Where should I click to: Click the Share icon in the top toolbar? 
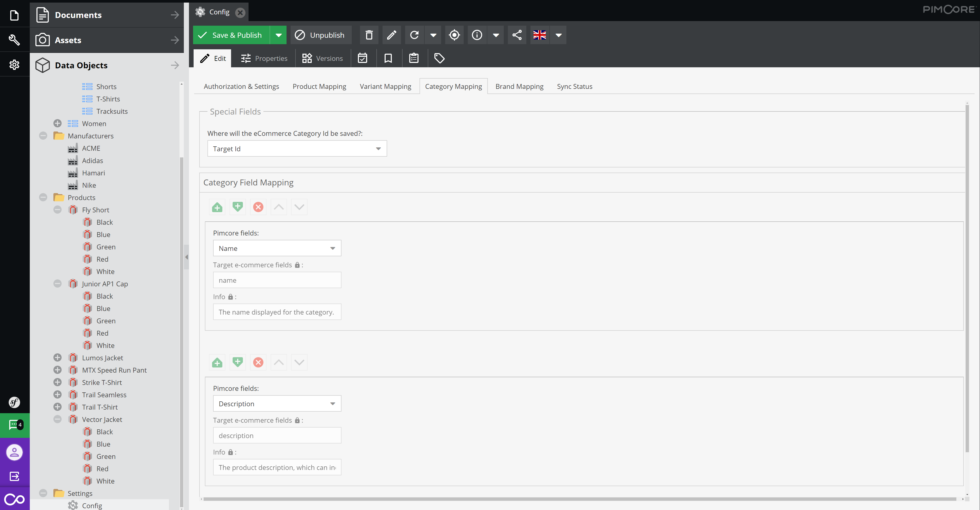pyautogui.click(x=517, y=35)
